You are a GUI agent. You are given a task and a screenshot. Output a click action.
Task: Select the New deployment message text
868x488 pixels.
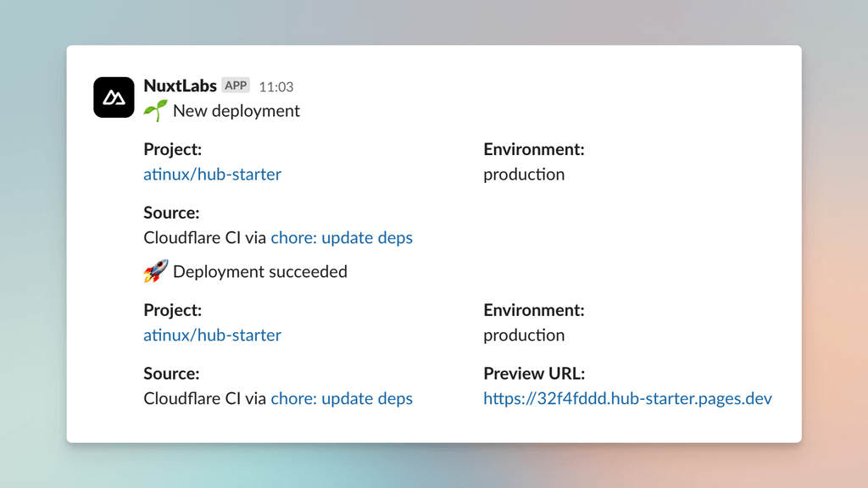tap(236, 111)
